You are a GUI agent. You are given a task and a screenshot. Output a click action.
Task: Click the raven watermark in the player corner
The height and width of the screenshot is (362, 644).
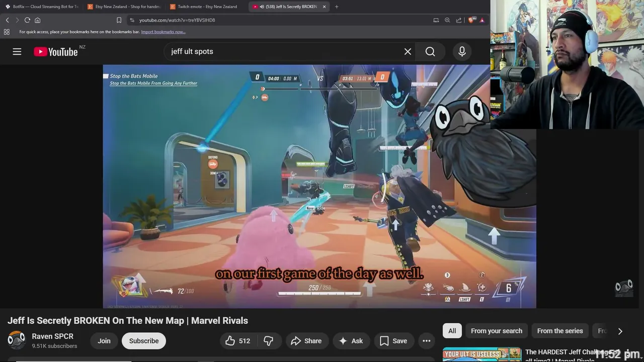624,288
